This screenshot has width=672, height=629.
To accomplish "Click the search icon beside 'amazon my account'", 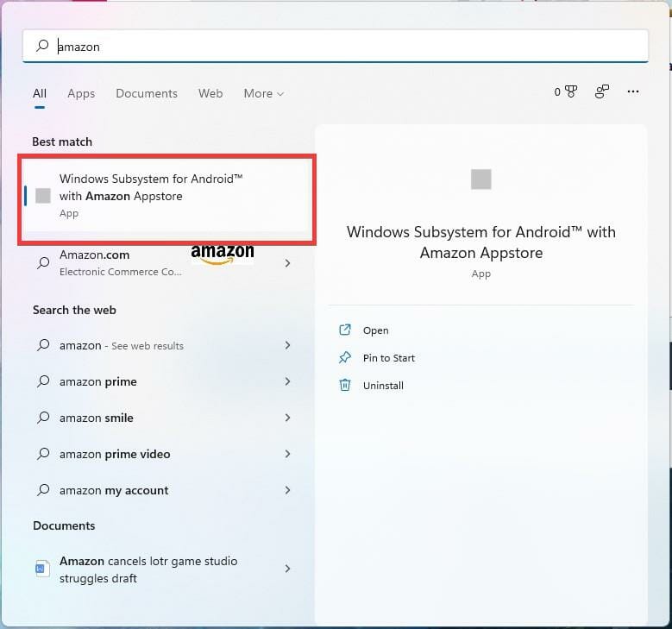I will tap(43, 490).
